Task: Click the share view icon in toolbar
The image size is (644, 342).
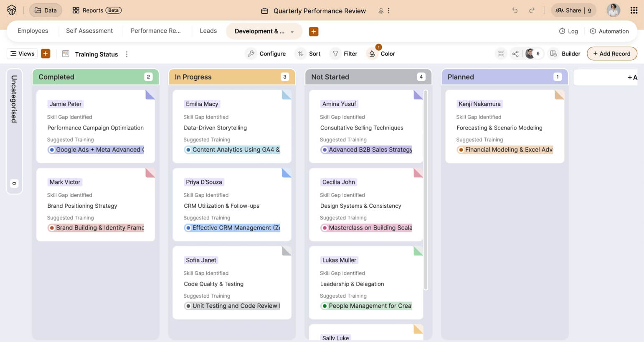Action: (515, 54)
